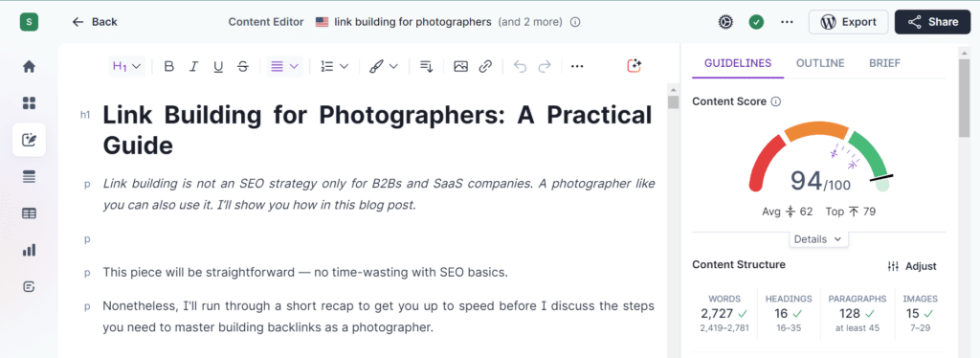Click the PARAGRAPHS 128 stat

[x=857, y=314]
